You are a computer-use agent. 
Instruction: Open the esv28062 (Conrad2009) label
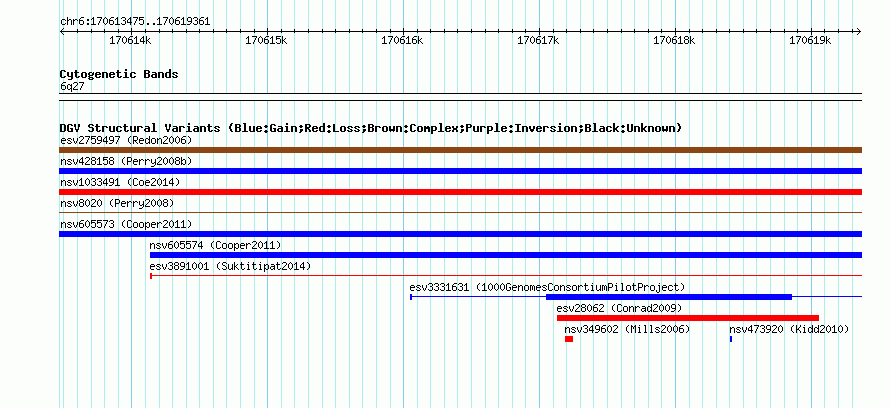pos(619,308)
